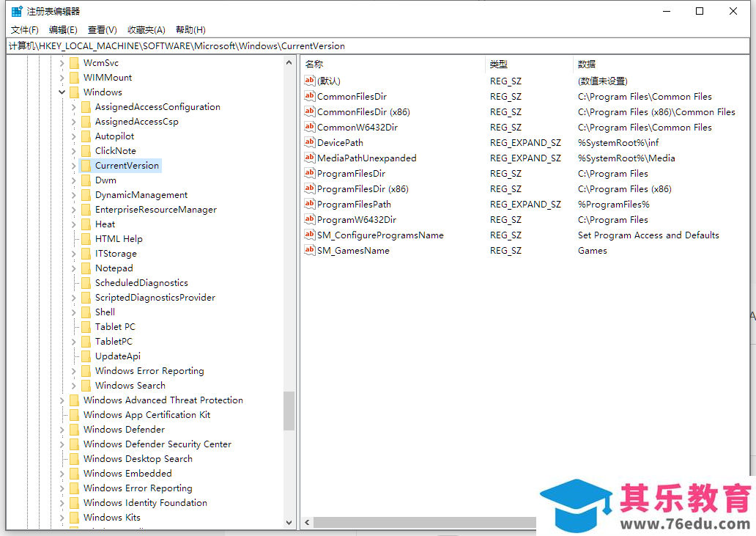Expand the Windows Advanced Threat Protection key

[62, 400]
